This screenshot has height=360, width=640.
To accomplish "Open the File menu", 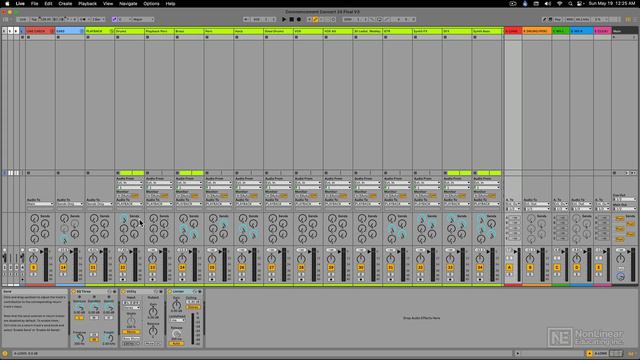I will tap(35, 4).
